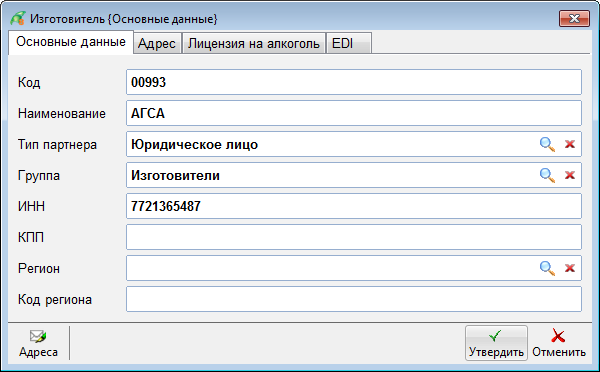The height and width of the screenshot is (372, 600).
Task: Open the Адреса envelope button
Action: [38, 343]
